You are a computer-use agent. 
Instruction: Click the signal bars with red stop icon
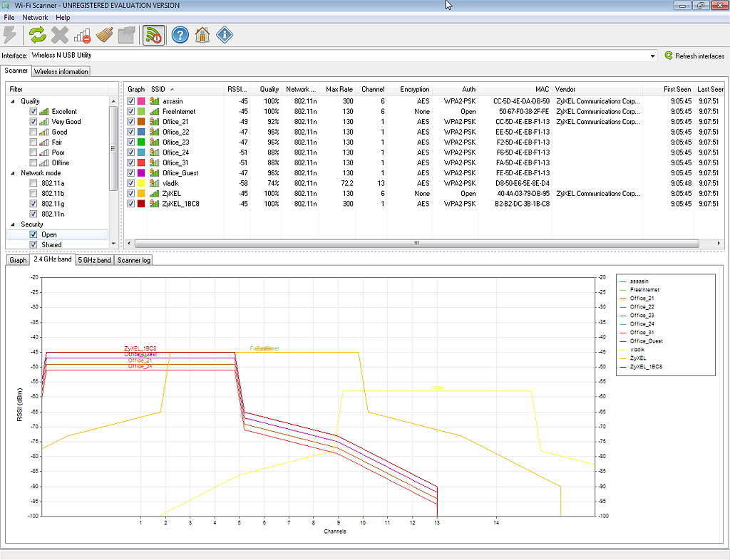click(82, 34)
